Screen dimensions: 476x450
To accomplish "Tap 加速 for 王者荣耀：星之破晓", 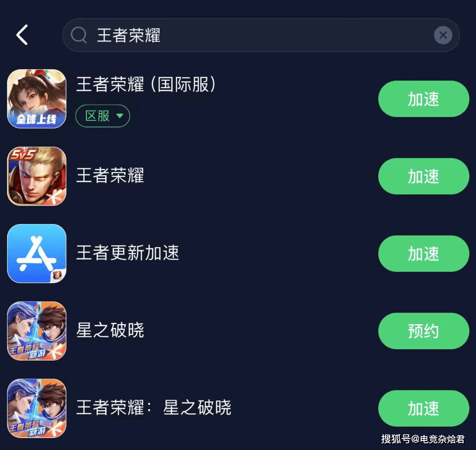I will click(x=424, y=409).
